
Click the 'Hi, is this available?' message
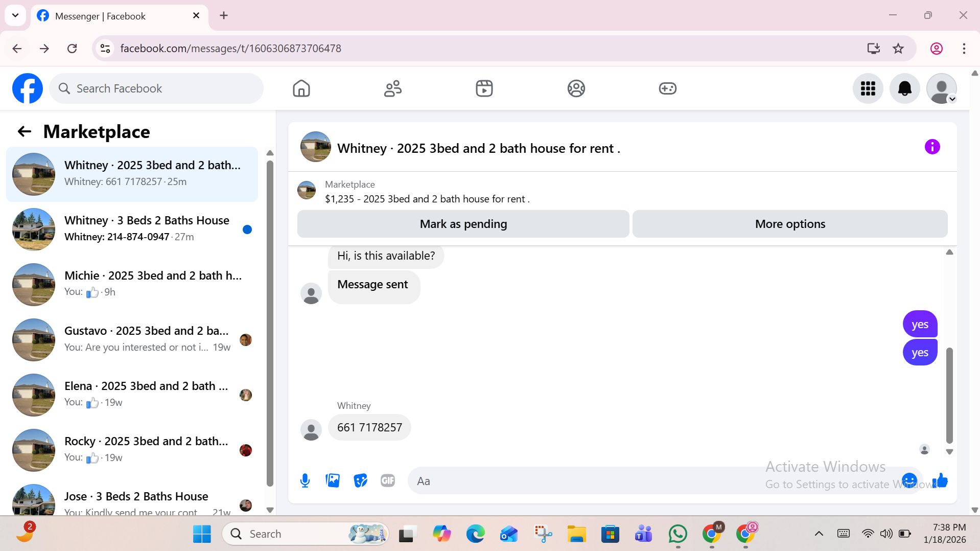(386, 256)
